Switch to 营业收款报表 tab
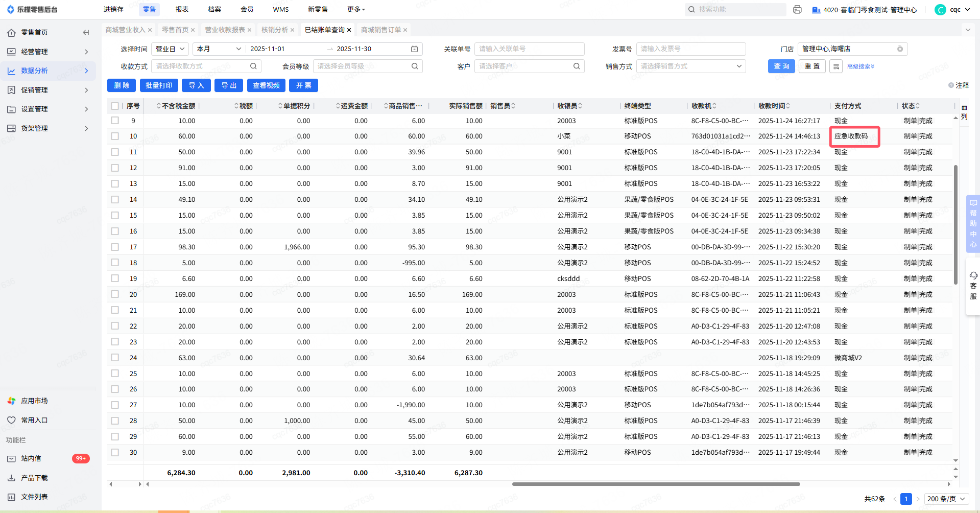This screenshot has height=513, width=980. pyautogui.click(x=225, y=30)
